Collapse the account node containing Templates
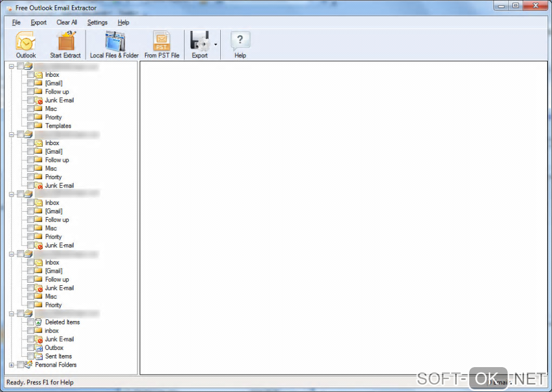552x392 pixels. (11, 66)
